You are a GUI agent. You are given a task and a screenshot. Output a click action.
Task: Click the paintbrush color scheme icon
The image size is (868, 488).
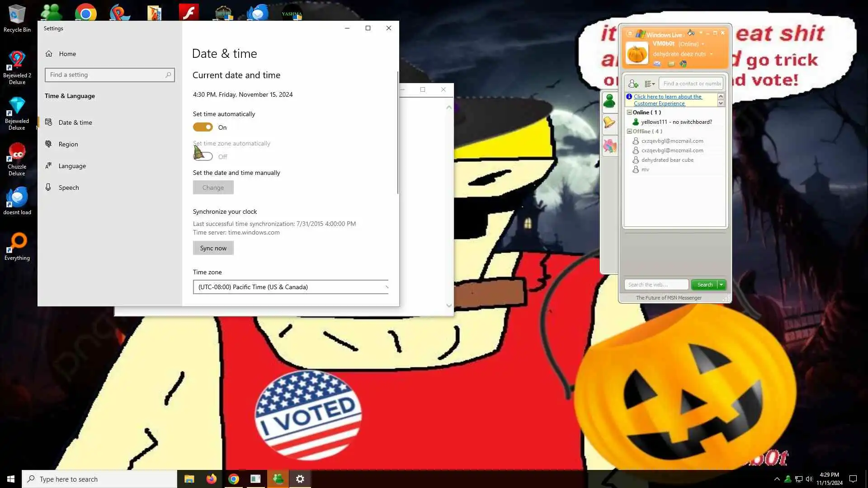691,33
